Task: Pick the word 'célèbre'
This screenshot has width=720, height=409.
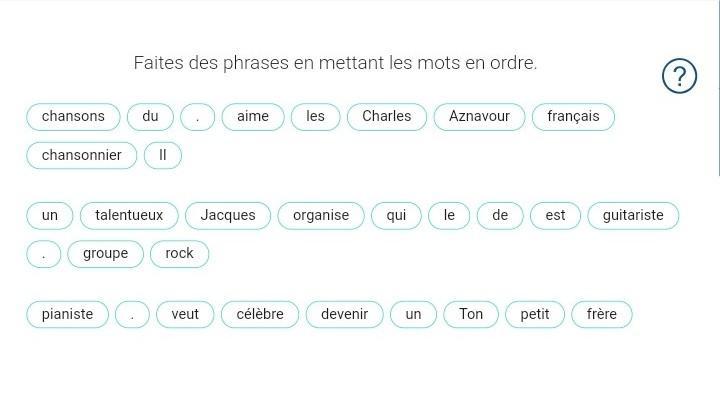Action: pyautogui.click(x=259, y=314)
